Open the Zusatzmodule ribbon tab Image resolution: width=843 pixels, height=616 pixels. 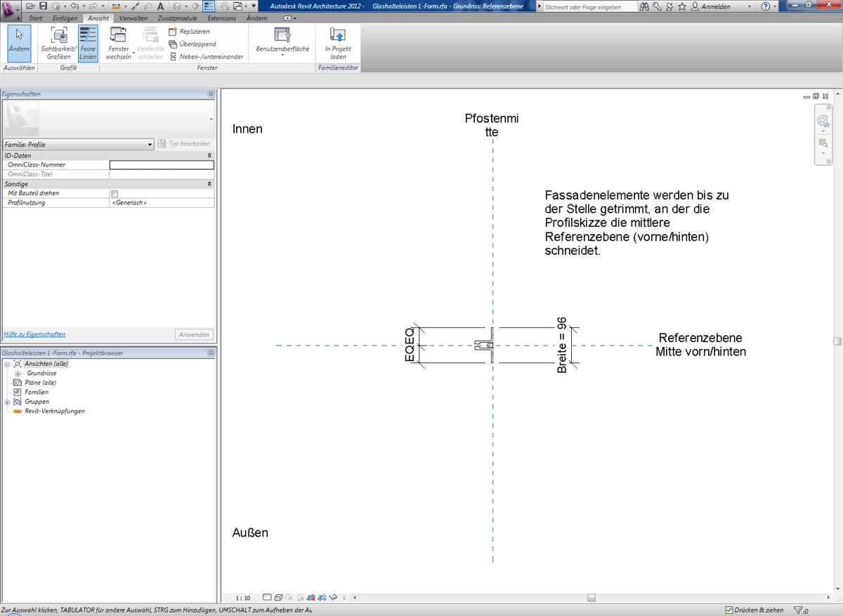coord(178,18)
